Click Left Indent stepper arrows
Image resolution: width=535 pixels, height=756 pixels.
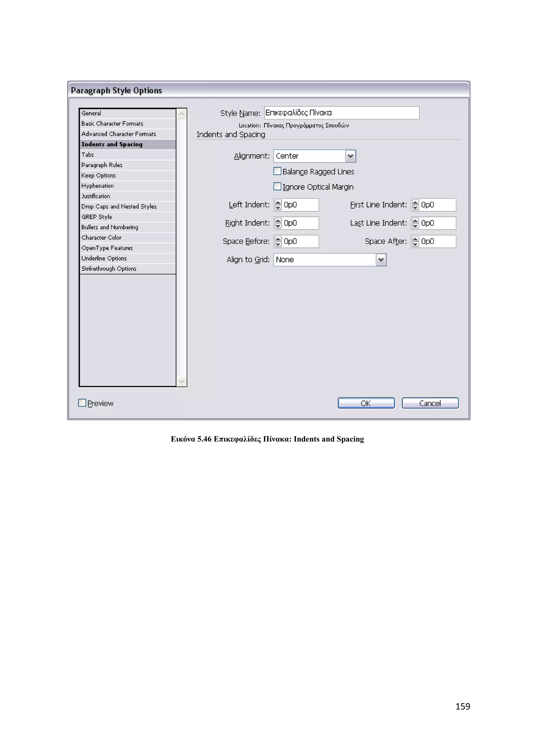[x=278, y=205]
